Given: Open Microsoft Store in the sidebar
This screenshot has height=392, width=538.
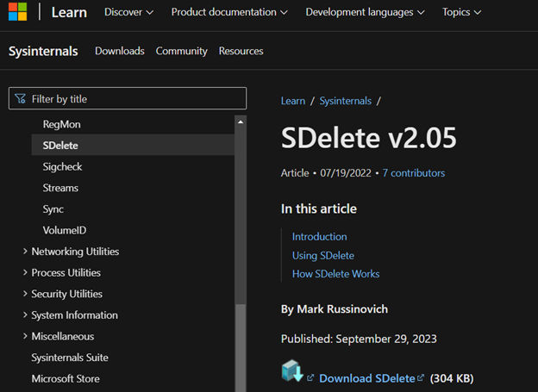Looking at the screenshot, I should [x=66, y=378].
